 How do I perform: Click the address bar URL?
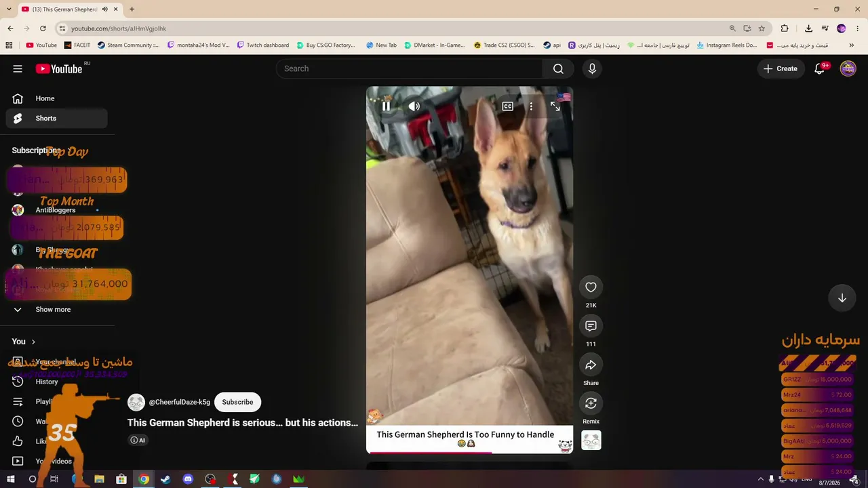tap(119, 28)
